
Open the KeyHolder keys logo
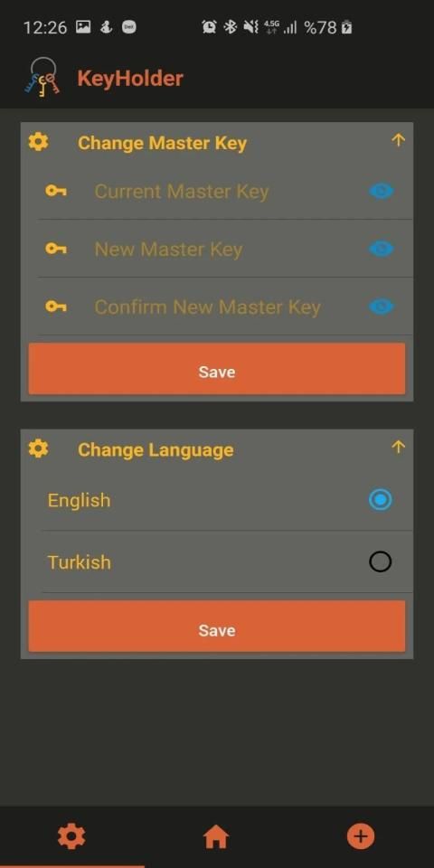coord(42,77)
